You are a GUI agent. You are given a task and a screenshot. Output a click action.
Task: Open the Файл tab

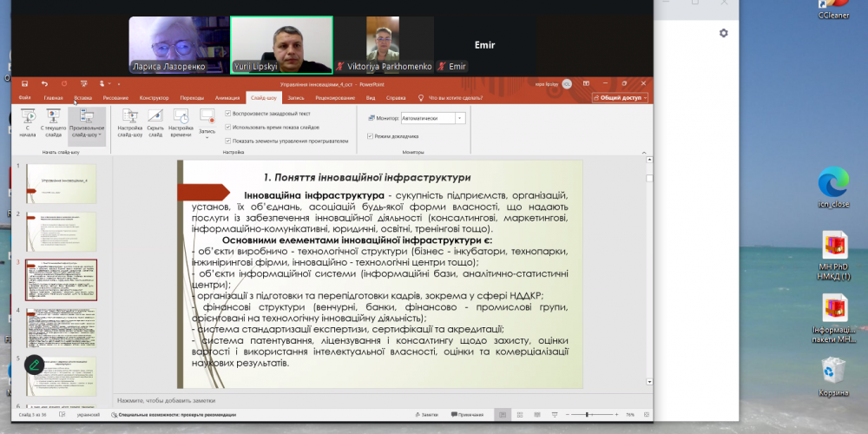(24, 98)
